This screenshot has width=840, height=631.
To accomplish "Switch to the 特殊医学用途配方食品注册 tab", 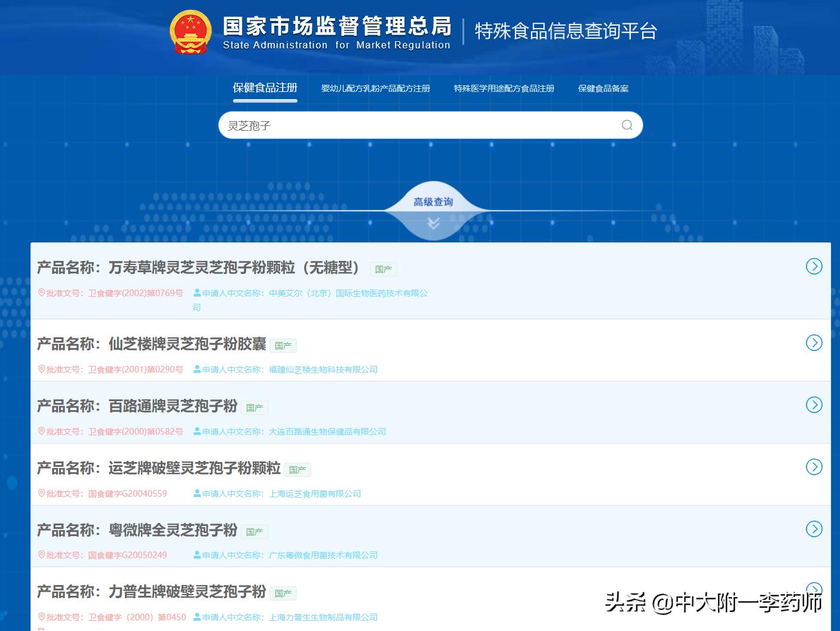I will pos(505,88).
